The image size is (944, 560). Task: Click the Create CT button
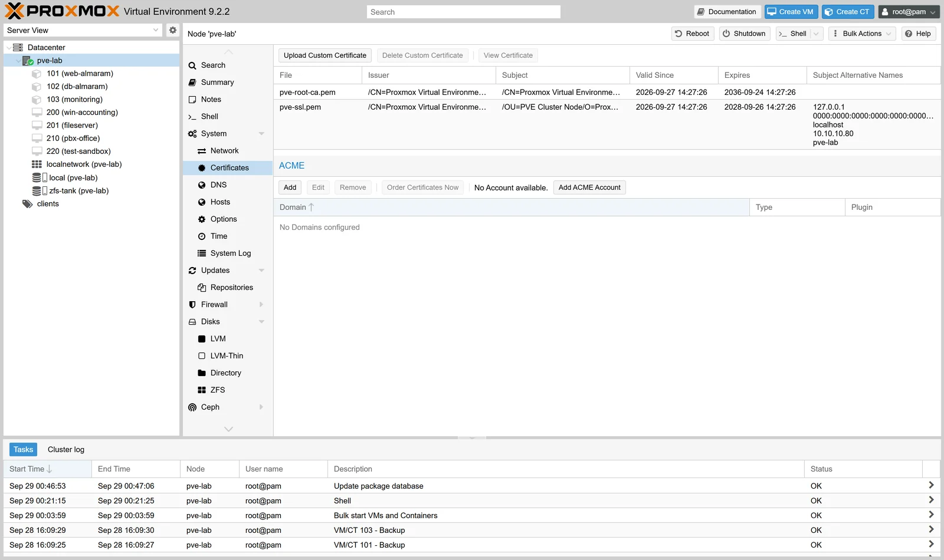coord(848,12)
